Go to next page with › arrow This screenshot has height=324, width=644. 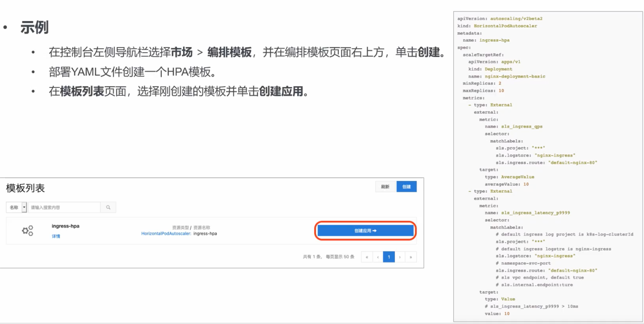tap(400, 257)
